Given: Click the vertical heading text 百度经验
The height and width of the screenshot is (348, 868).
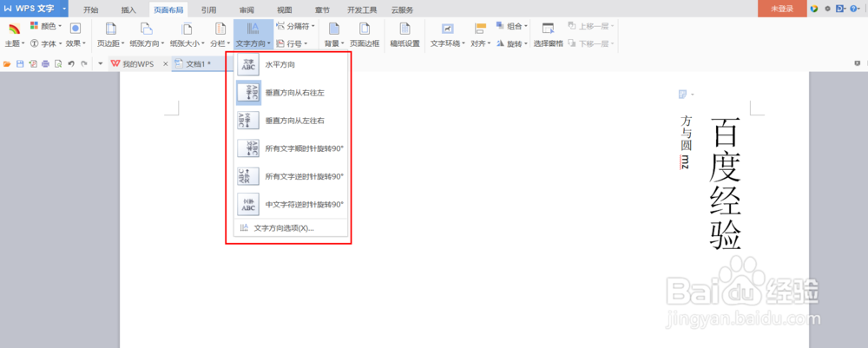Looking at the screenshot, I should tap(725, 184).
